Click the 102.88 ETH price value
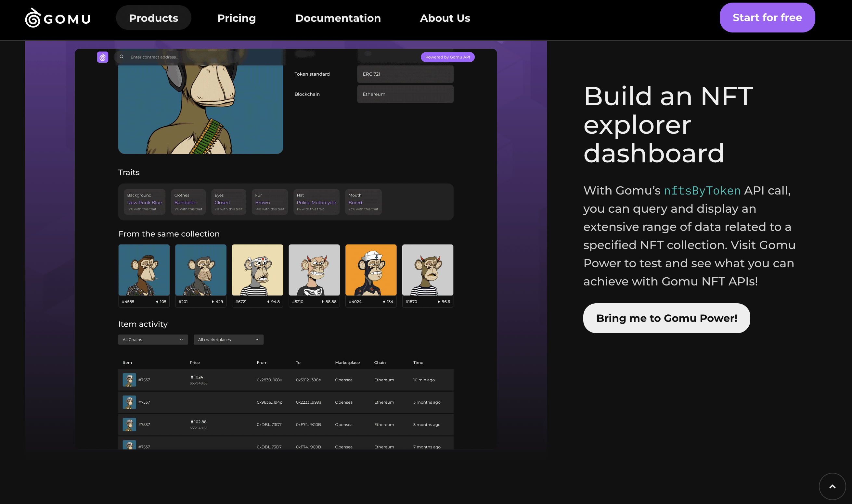This screenshot has width=852, height=504. pos(199,422)
